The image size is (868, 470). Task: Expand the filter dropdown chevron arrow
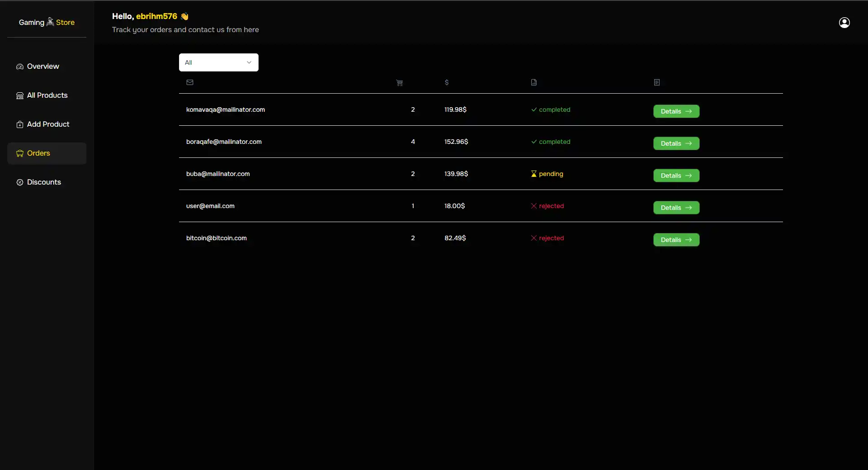coord(249,62)
